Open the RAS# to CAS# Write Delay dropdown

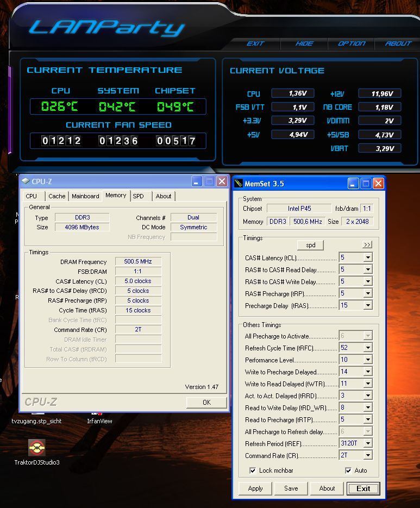(x=368, y=281)
